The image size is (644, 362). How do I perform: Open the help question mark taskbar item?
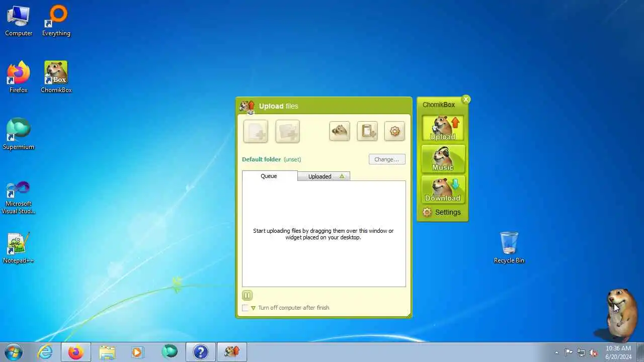[x=201, y=352]
